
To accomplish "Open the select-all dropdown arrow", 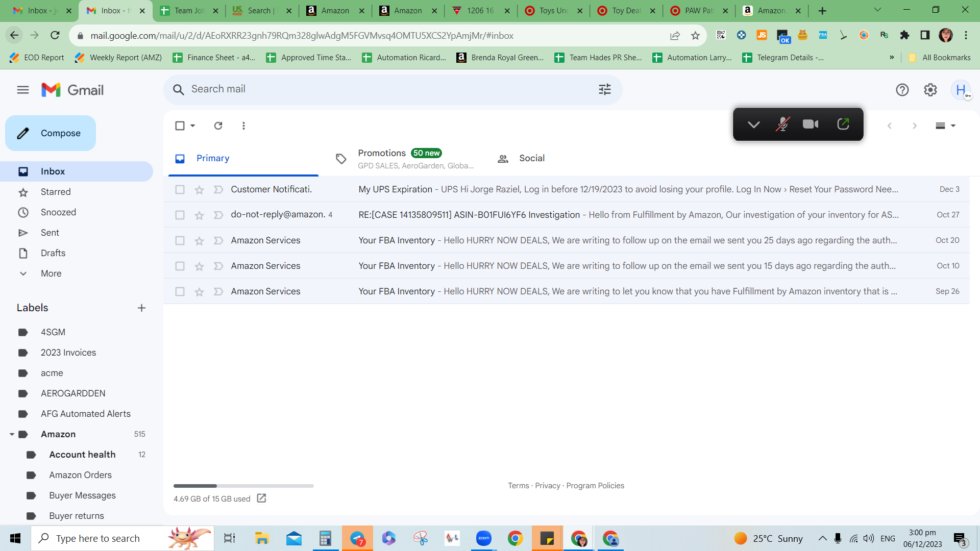I will pyautogui.click(x=192, y=126).
